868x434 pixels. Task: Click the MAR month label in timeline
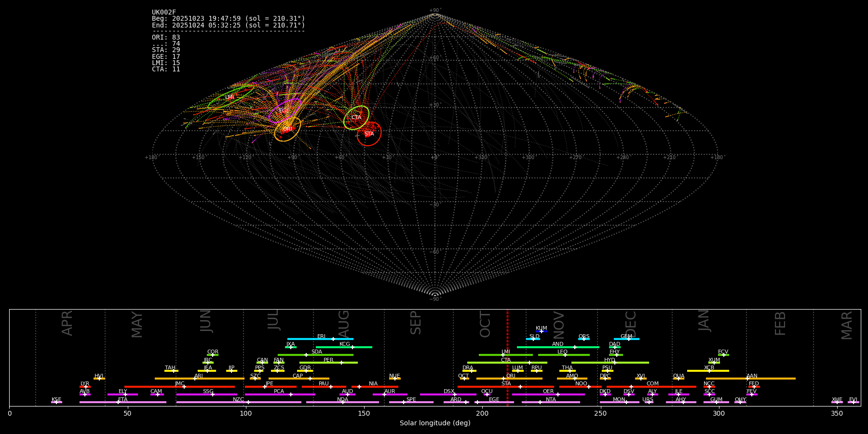tap(847, 325)
